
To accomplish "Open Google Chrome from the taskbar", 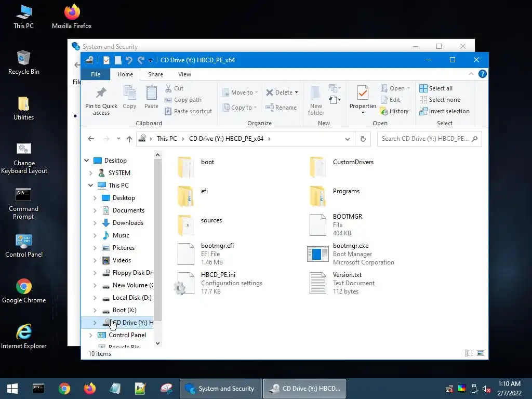I will click(x=64, y=389).
